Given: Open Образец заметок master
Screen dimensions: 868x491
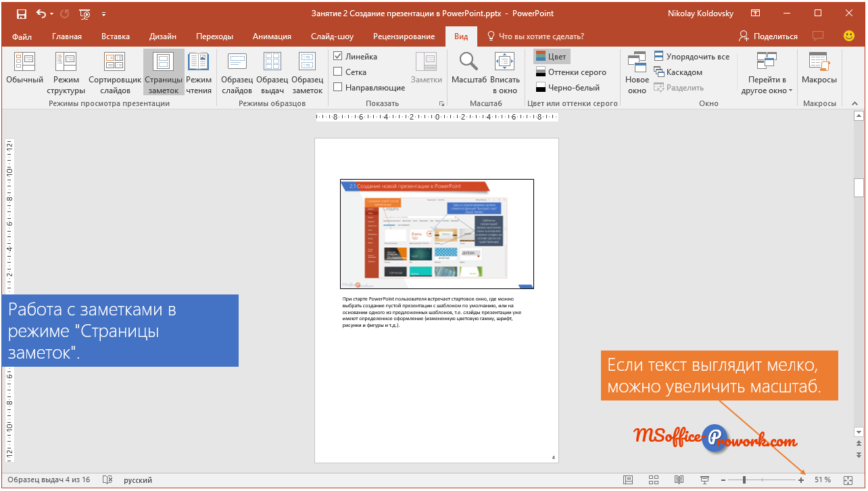Looking at the screenshot, I should (x=307, y=72).
